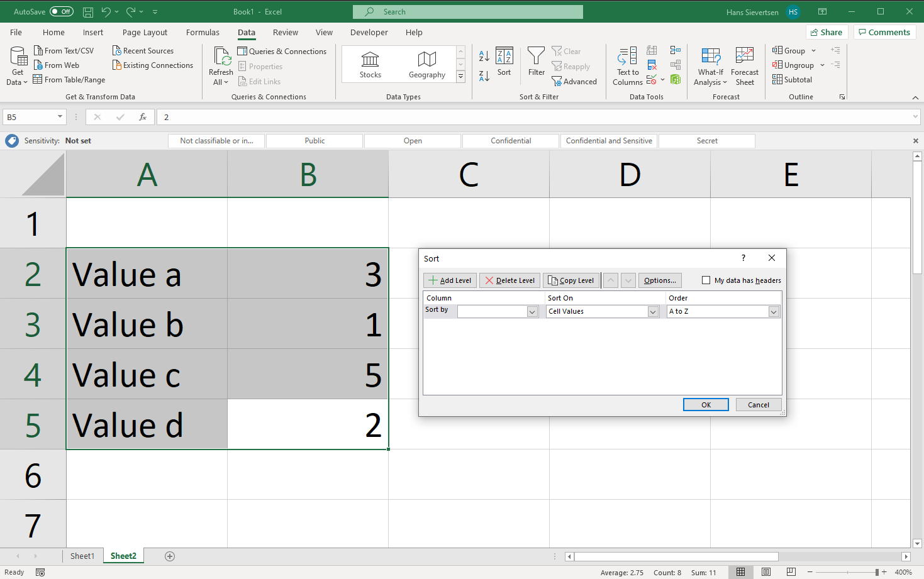The height and width of the screenshot is (579, 924).
Task: Click the Share button
Action: tap(827, 32)
